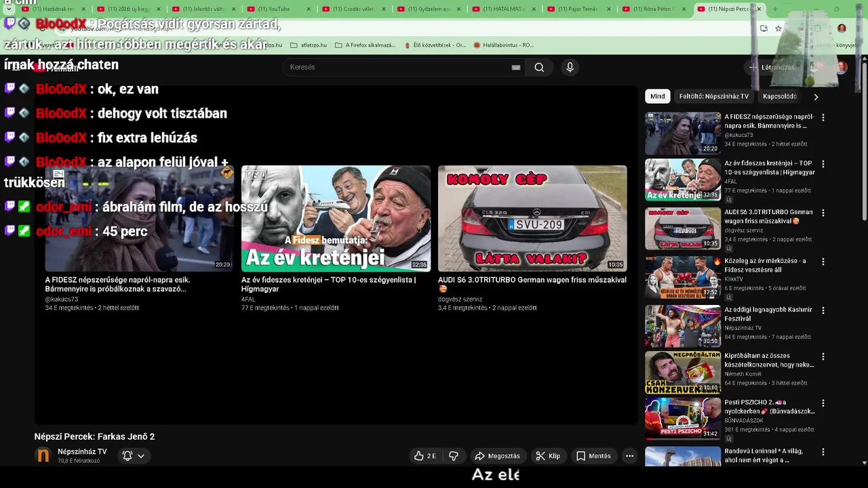Click the Klip scissors button

(548, 456)
